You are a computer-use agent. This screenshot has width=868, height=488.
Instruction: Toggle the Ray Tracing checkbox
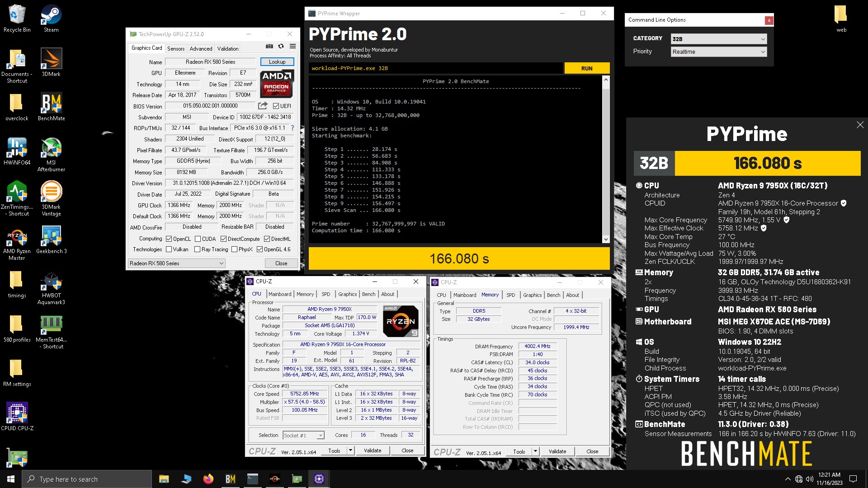pyautogui.click(x=197, y=249)
